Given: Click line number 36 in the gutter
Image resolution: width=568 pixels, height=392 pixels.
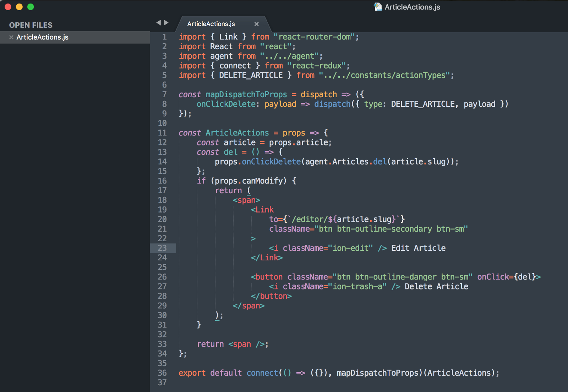Looking at the screenshot, I should point(162,373).
